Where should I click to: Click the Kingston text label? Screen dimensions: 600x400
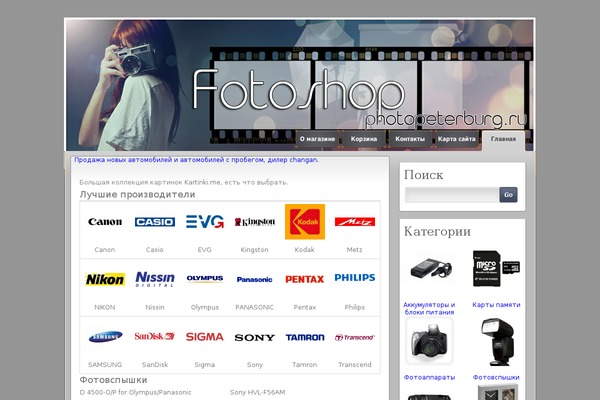(x=254, y=250)
